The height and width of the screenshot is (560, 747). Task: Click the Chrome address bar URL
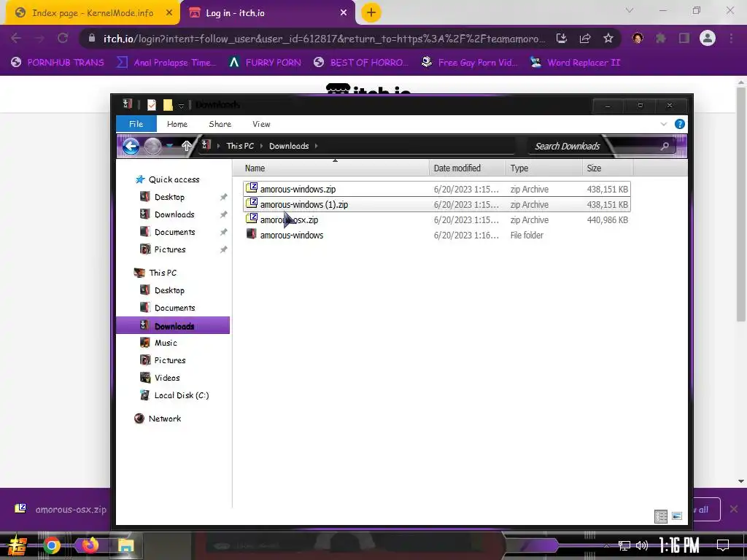pyautogui.click(x=324, y=39)
